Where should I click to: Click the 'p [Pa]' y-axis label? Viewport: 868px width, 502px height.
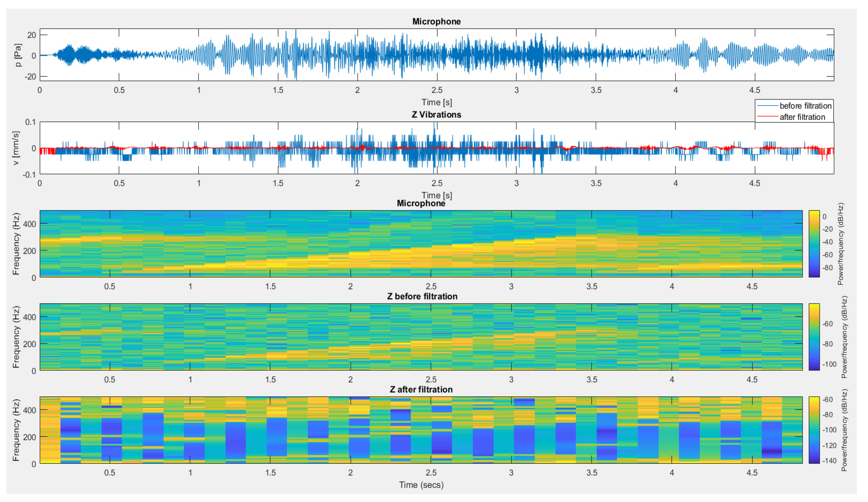coord(18,55)
